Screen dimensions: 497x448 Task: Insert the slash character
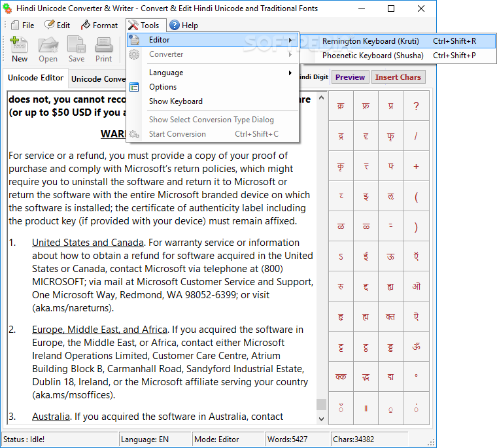coord(416,136)
